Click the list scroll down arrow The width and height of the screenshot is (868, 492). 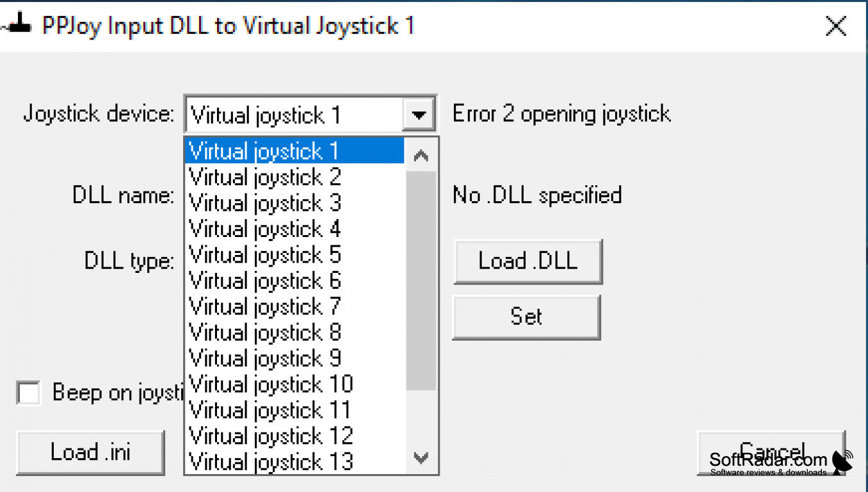(421, 457)
